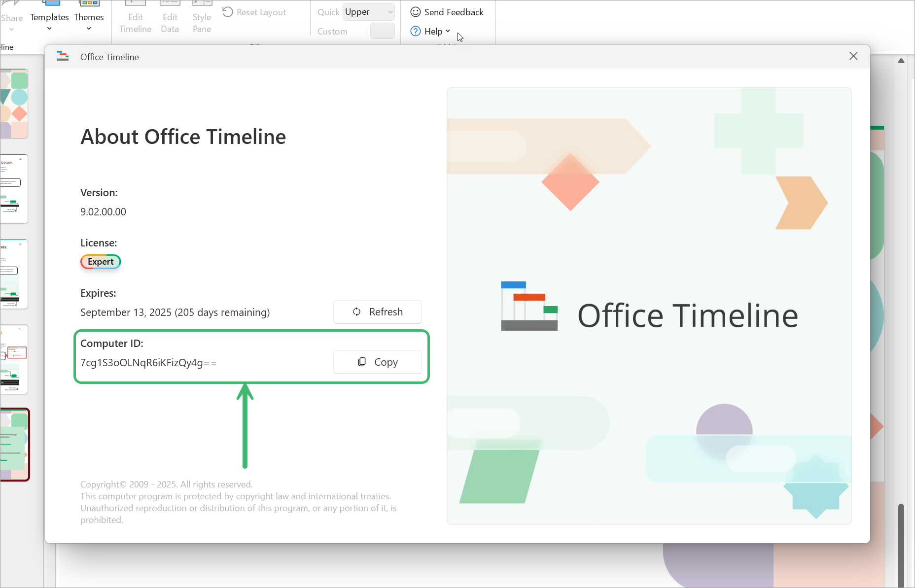Click the copyright notice text

pos(239,502)
